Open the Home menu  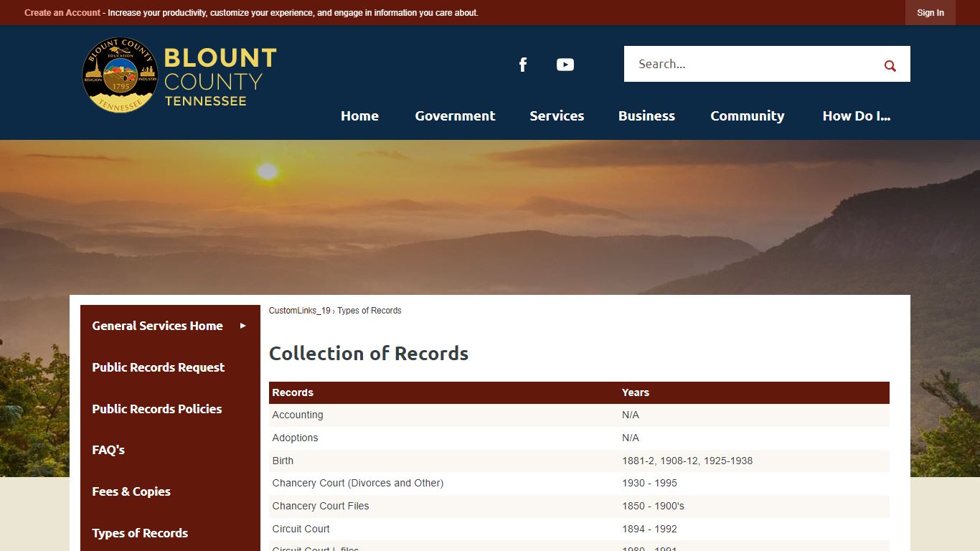[359, 116]
